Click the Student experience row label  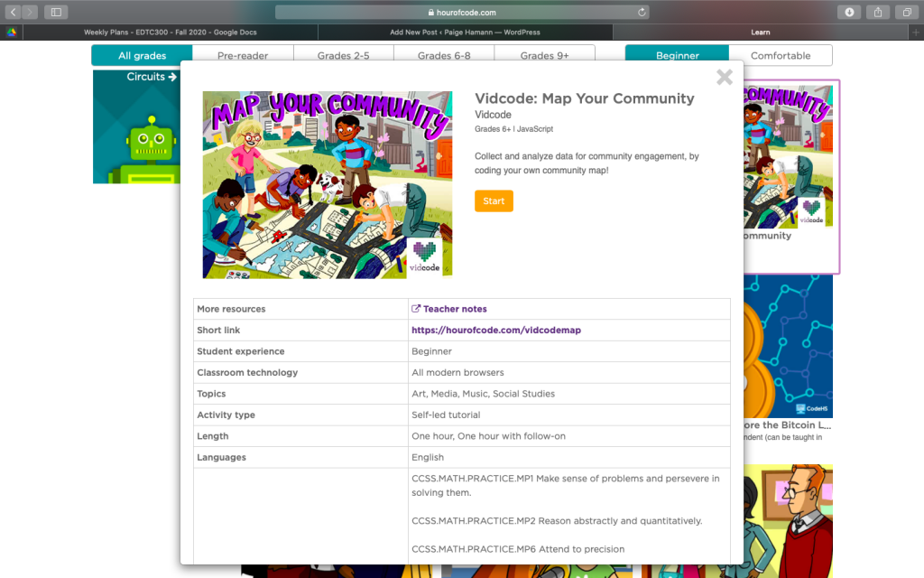(x=240, y=351)
